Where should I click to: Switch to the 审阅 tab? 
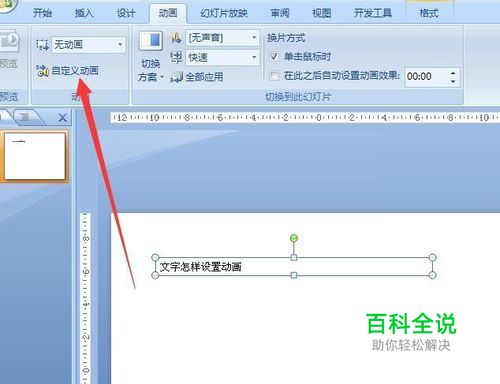pyautogui.click(x=280, y=13)
